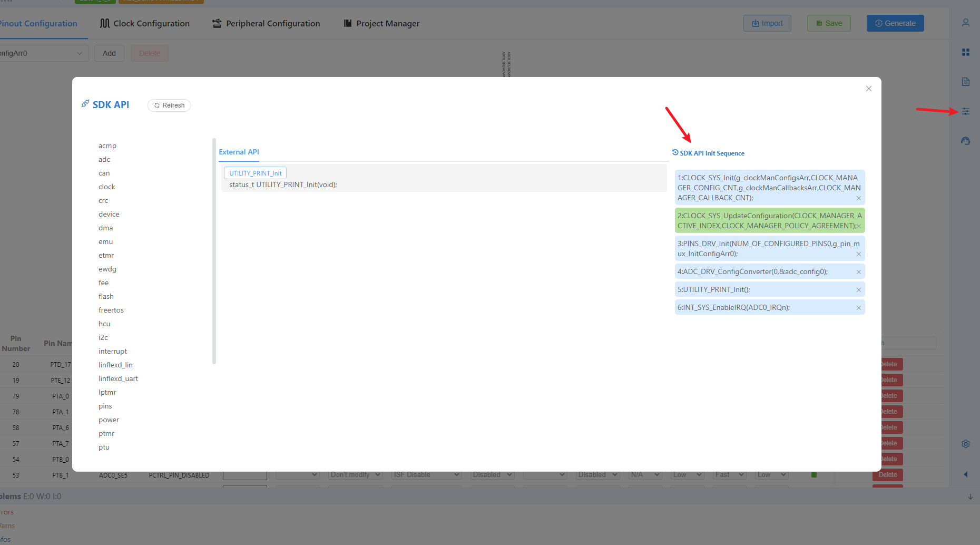The image size is (980, 545).
Task: Open the "Don't modify" dropdown
Action: pyautogui.click(x=355, y=475)
